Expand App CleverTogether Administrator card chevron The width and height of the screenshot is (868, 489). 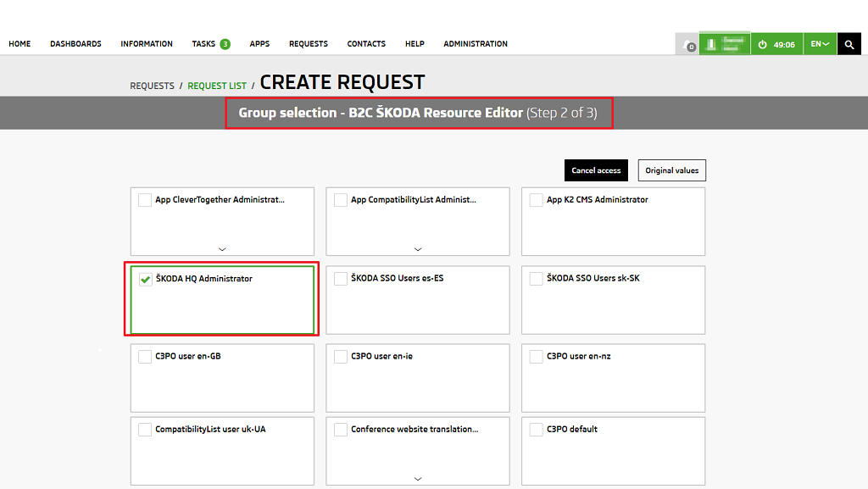coord(222,249)
